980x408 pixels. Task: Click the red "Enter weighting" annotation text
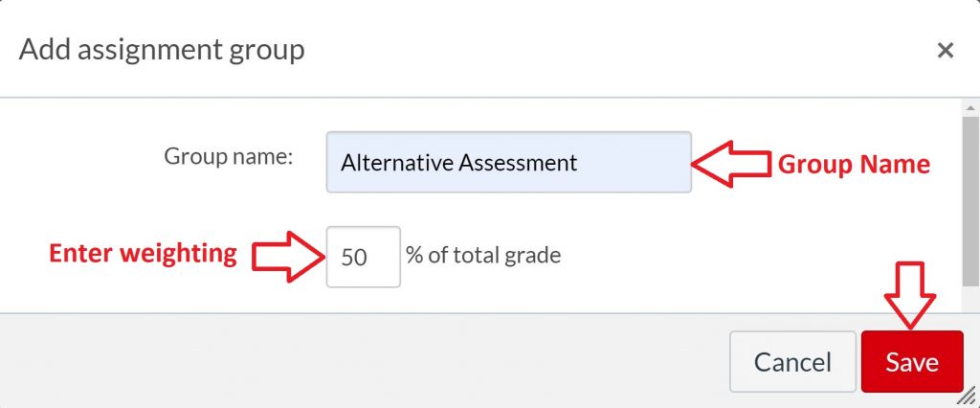point(143,254)
